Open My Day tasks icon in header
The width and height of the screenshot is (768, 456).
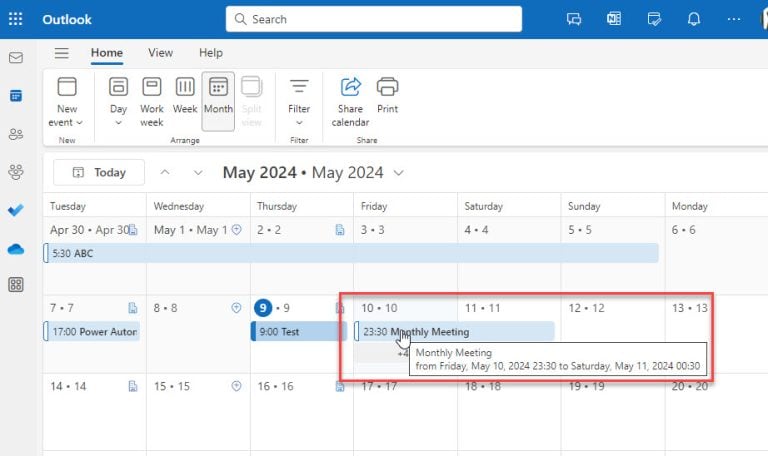[x=654, y=19]
